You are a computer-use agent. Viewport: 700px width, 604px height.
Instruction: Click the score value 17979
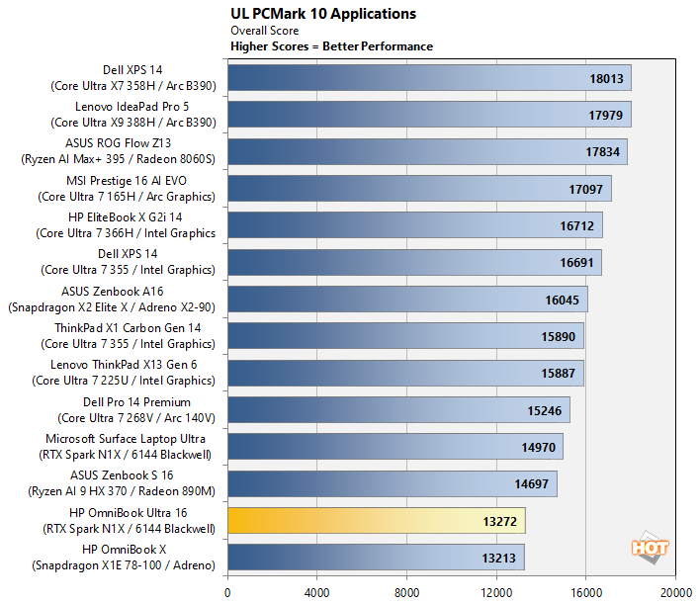click(605, 116)
